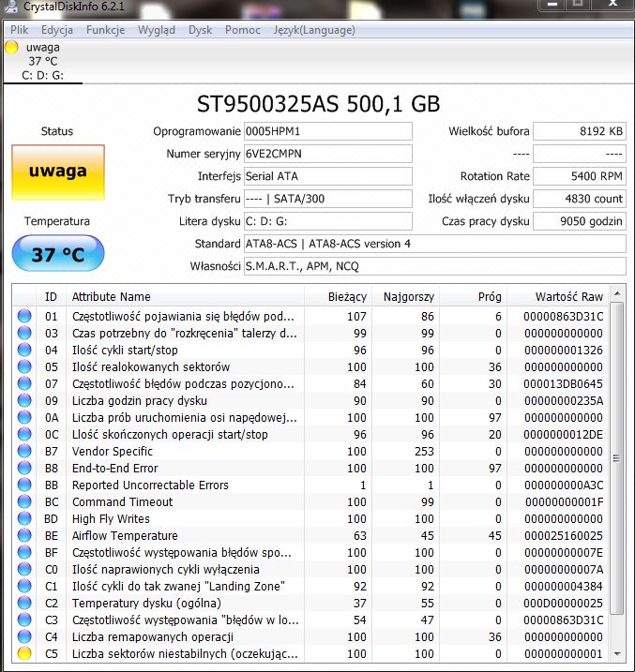Click the yellow uwaga health status button
The image size is (635, 672).
pos(58,172)
